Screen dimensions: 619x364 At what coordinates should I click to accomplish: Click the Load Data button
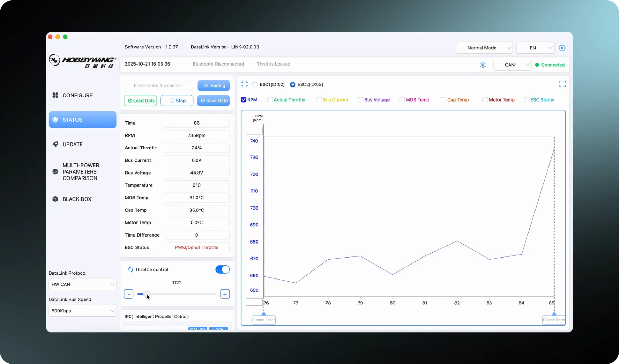(x=140, y=100)
